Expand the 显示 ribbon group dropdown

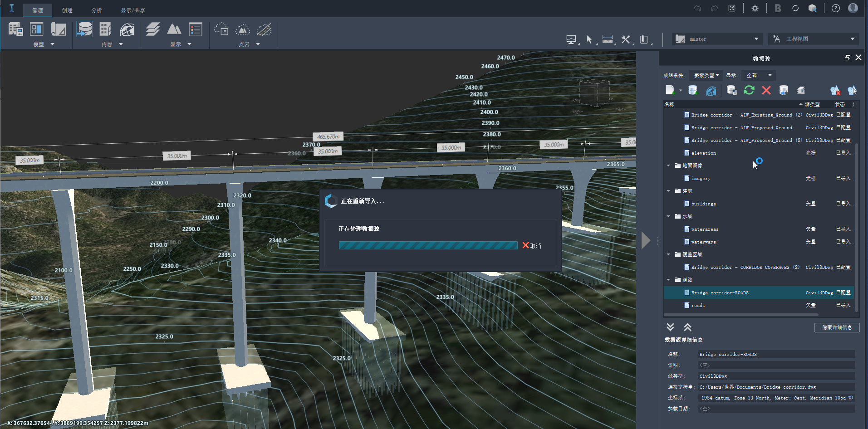coord(189,44)
